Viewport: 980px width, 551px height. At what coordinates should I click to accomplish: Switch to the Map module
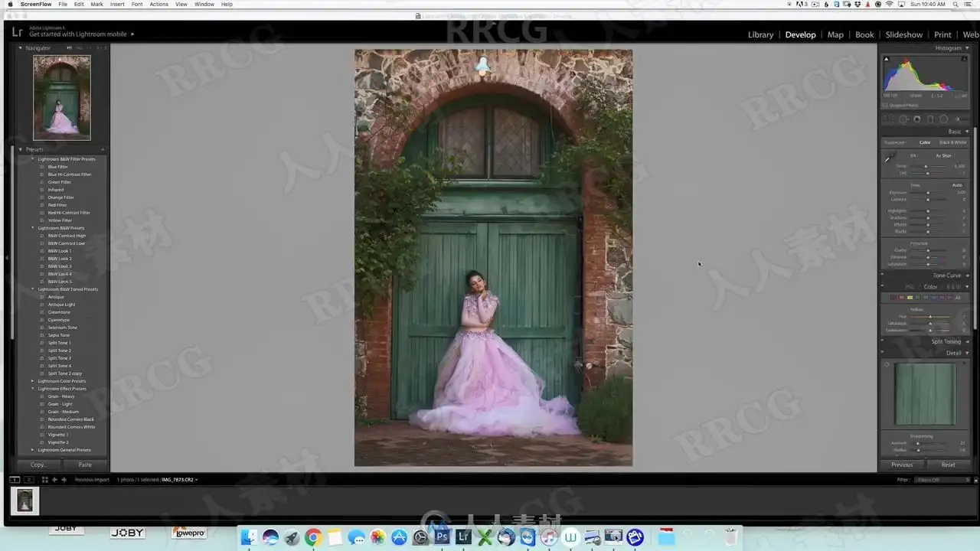point(835,34)
